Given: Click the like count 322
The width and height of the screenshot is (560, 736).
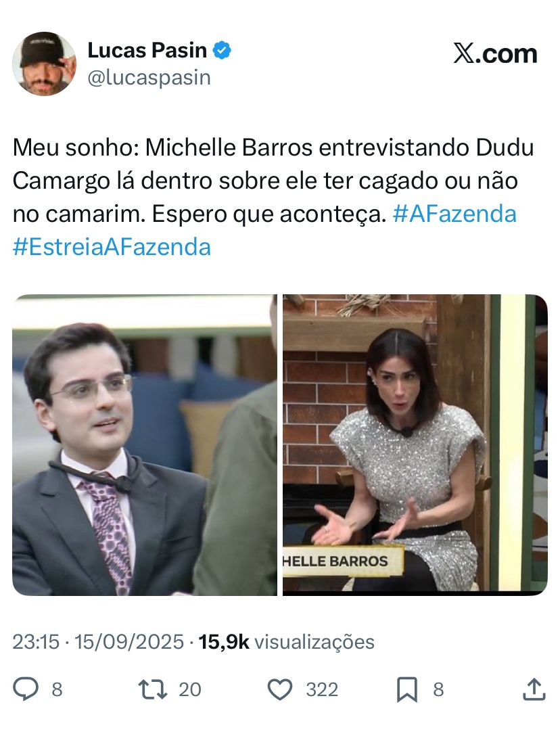Looking at the screenshot, I should click(x=322, y=689).
